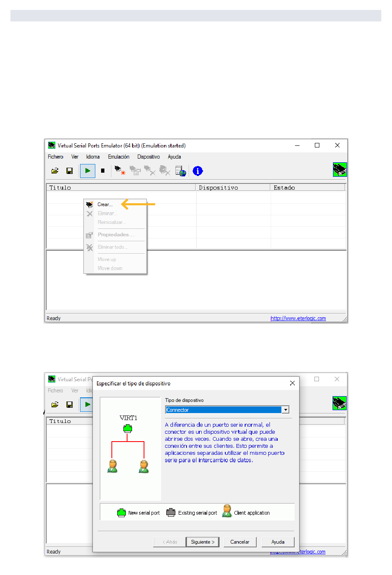The width and height of the screenshot is (392, 575).
Task: Click the Save floppy disk icon in the window with the context menu
Action: [x=70, y=171]
